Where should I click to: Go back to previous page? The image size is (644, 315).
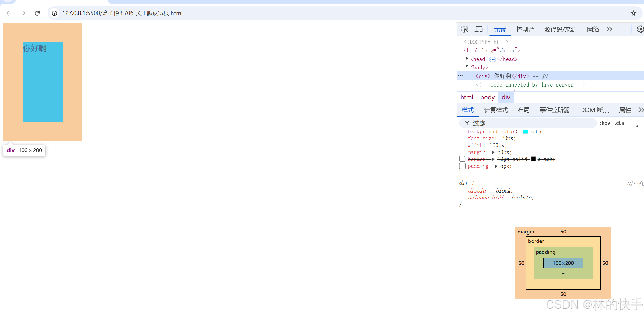[x=9, y=13]
